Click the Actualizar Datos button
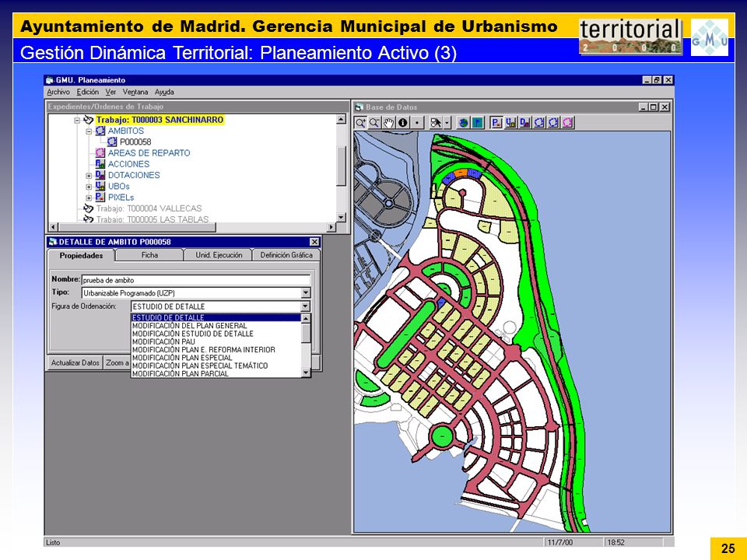This screenshot has width=747, height=560. [75, 363]
